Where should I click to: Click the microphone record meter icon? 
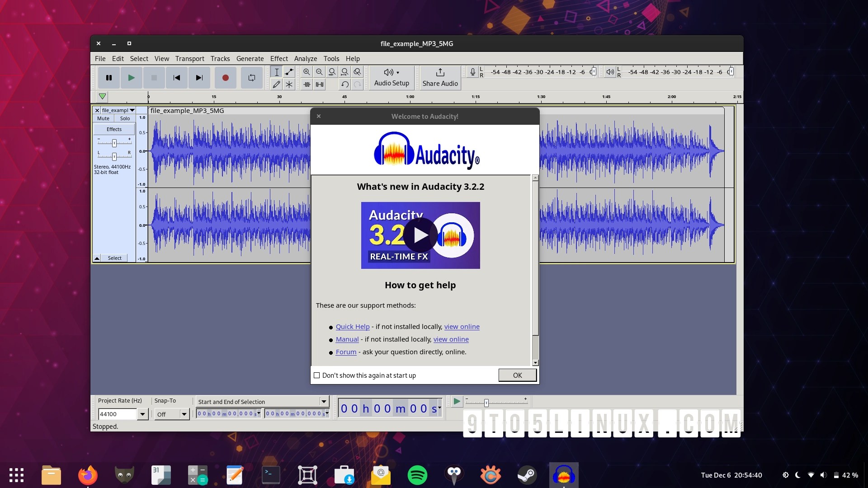[472, 72]
